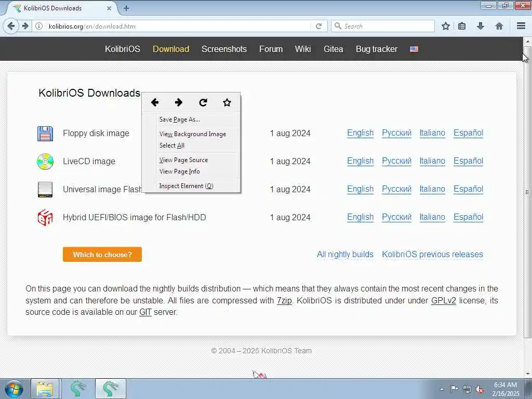Image resolution: width=532 pixels, height=399 pixels.
Task: Choose Inspect Element in context menu
Action: [192, 186]
